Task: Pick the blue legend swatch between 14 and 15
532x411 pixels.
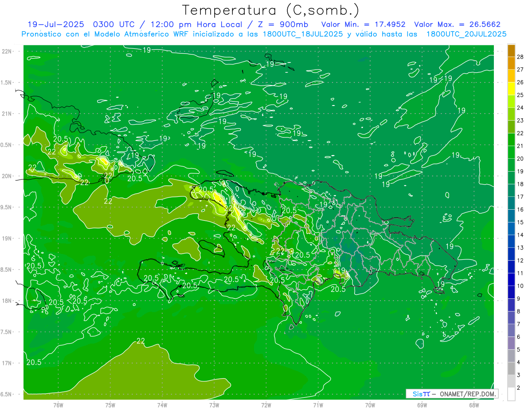Action: click(512, 229)
